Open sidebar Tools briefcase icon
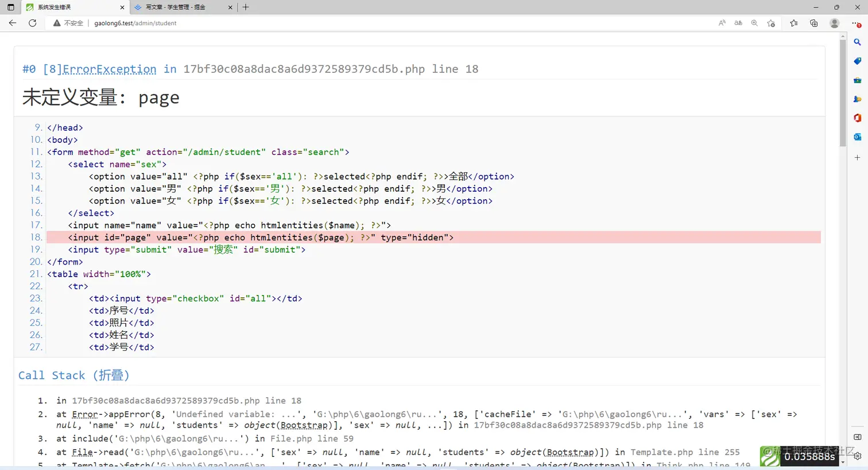The height and width of the screenshot is (470, 868). pyautogui.click(x=857, y=80)
